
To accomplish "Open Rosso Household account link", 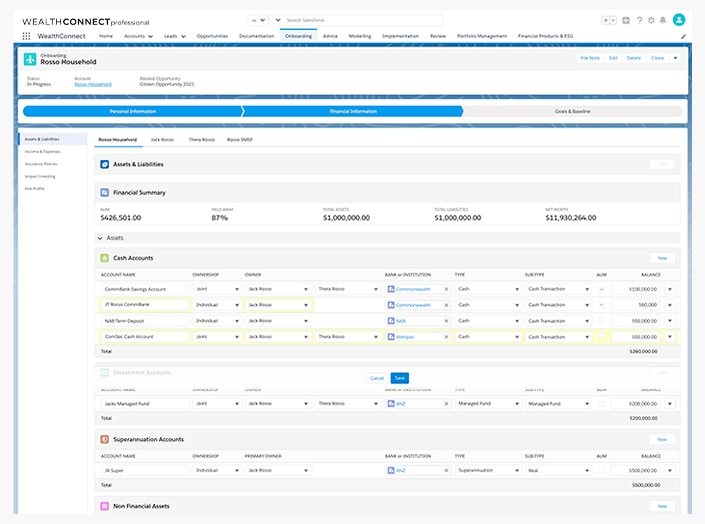I will pyautogui.click(x=93, y=85).
